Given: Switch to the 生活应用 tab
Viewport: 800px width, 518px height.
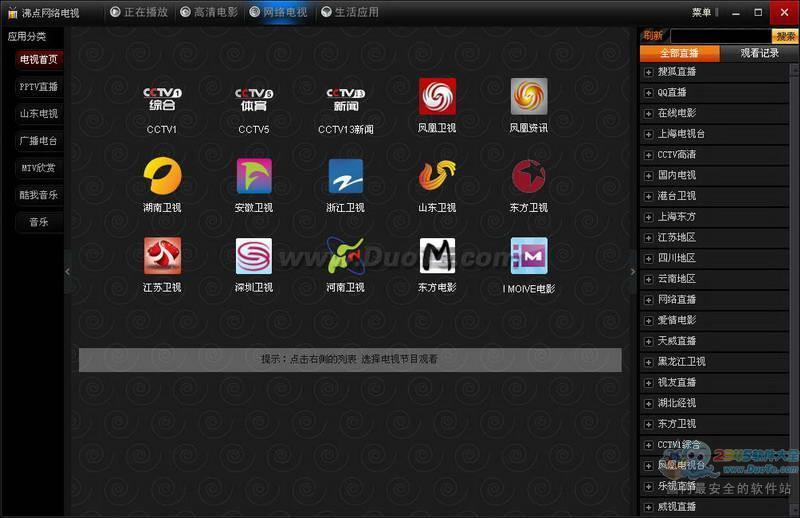Looking at the screenshot, I should pyautogui.click(x=350, y=12).
